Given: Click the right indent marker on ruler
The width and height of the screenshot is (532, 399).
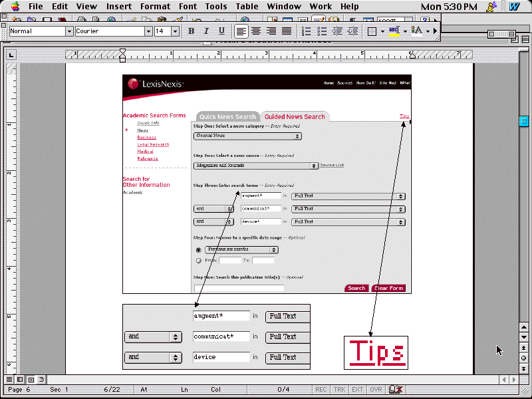Looking at the screenshot, I should (x=412, y=55).
